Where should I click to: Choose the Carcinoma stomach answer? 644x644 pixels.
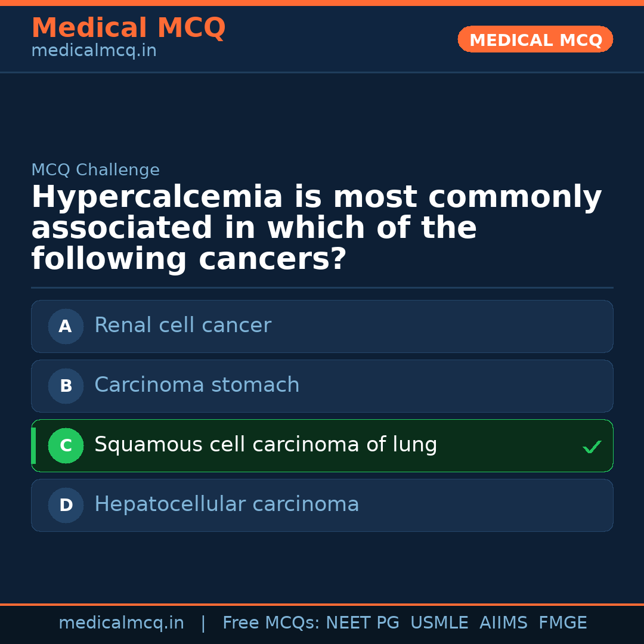(x=197, y=385)
